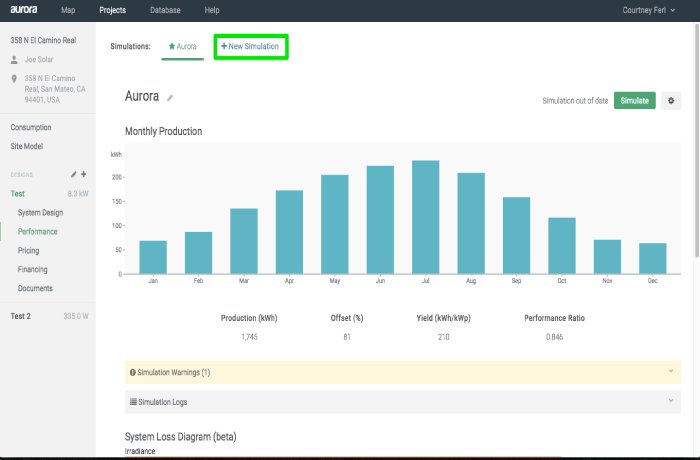Open the Map menu in the top bar
The height and width of the screenshot is (460, 700).
pyautogui.click(x=68, y=10)
